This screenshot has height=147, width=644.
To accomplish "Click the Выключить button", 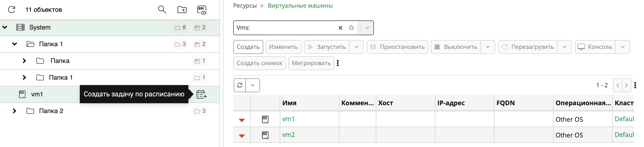I will click(456, 47).
